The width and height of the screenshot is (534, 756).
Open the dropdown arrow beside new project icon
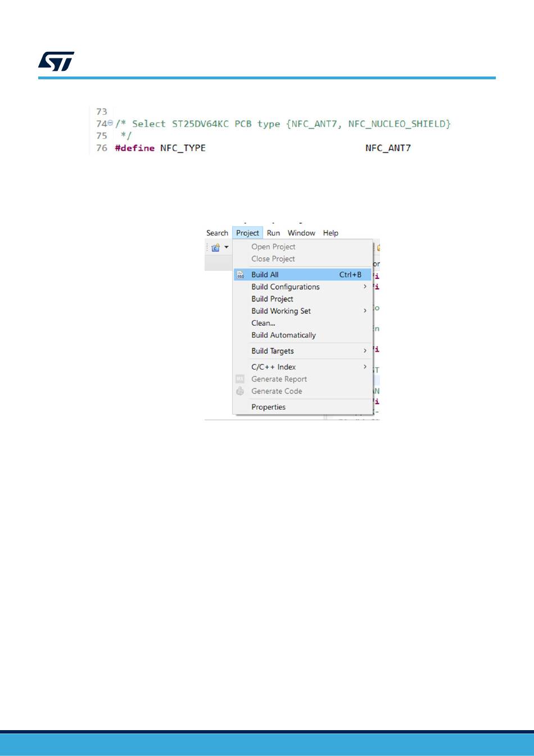tap(227, 247)
